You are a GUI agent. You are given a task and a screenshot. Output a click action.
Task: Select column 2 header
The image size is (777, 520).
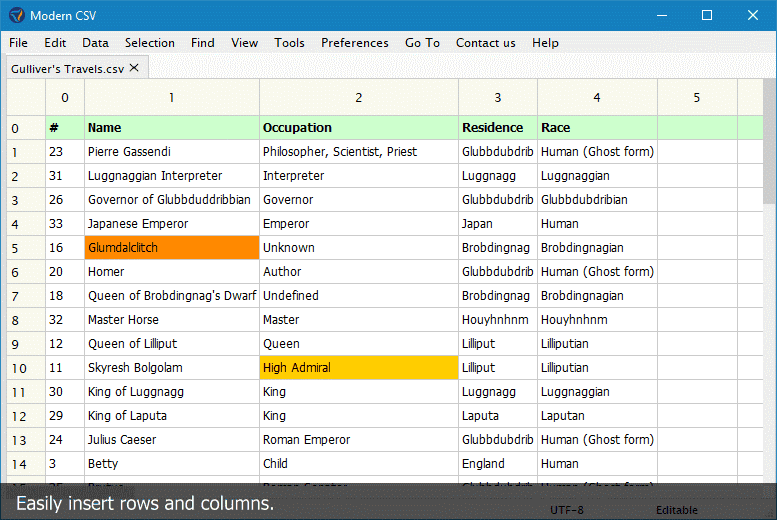(359, 98)
